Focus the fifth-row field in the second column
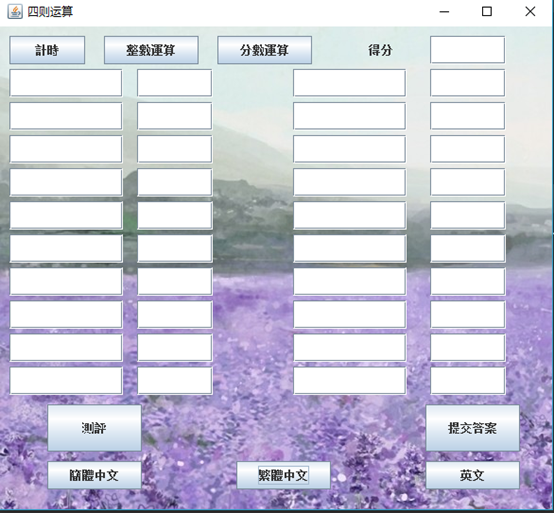Image resolution: width=554 pixels, height=513 pixels. tap(175, 215)
